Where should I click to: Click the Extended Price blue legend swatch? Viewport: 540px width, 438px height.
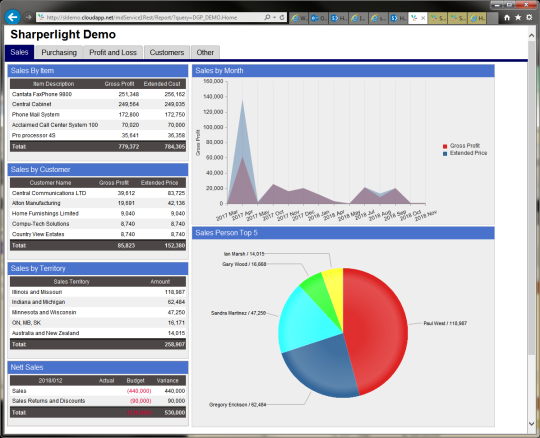click(x=445, y=154)
